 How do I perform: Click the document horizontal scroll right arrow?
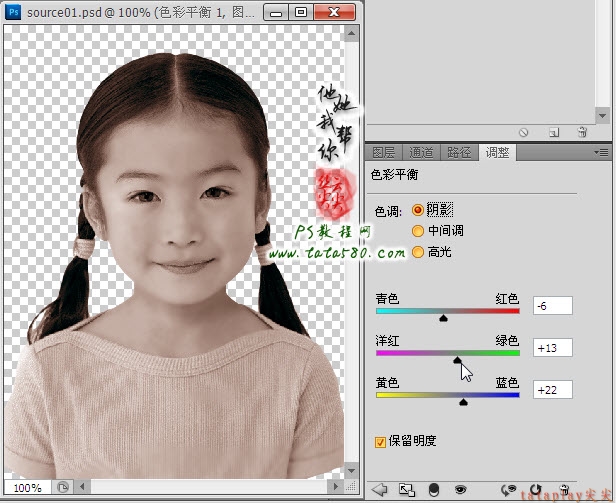tap(336, 487)
